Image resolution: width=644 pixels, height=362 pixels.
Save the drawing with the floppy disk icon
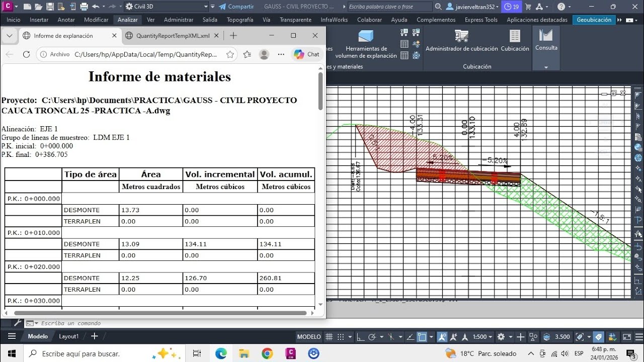click(x=49, y=7)
